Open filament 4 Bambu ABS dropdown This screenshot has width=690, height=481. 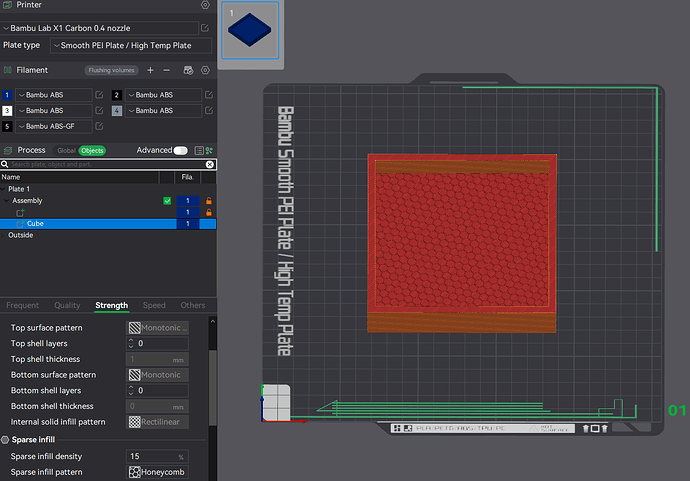point(164,110)
